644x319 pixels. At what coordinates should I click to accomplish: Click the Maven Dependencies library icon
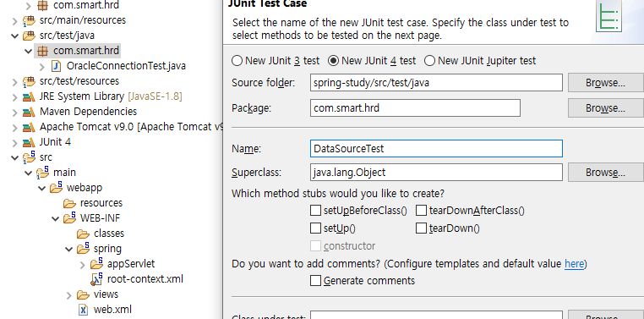[29, 112]
